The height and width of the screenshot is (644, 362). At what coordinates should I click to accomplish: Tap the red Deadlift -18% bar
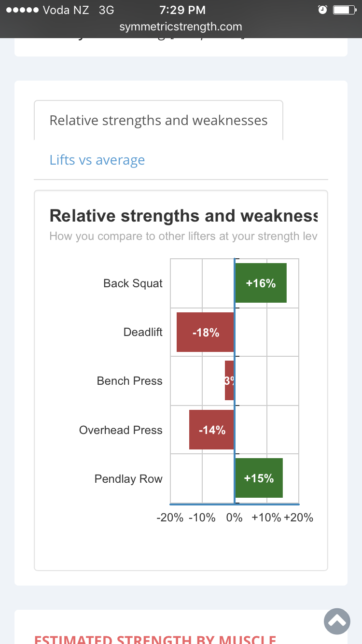pyautogui.click(x=205, y=332)
